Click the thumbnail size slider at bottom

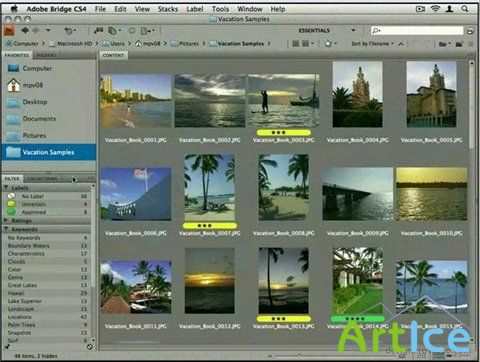[298, 356]
